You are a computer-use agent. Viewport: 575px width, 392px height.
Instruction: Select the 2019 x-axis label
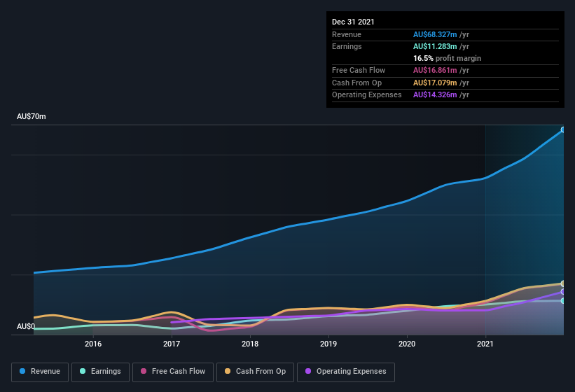coord(328,344)
